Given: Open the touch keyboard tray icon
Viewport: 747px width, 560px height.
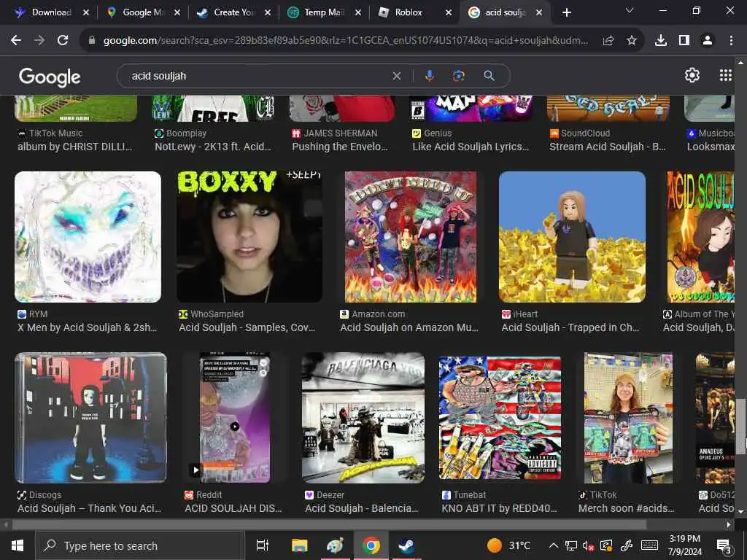Looking at the screenshot, I should [649, 545].
